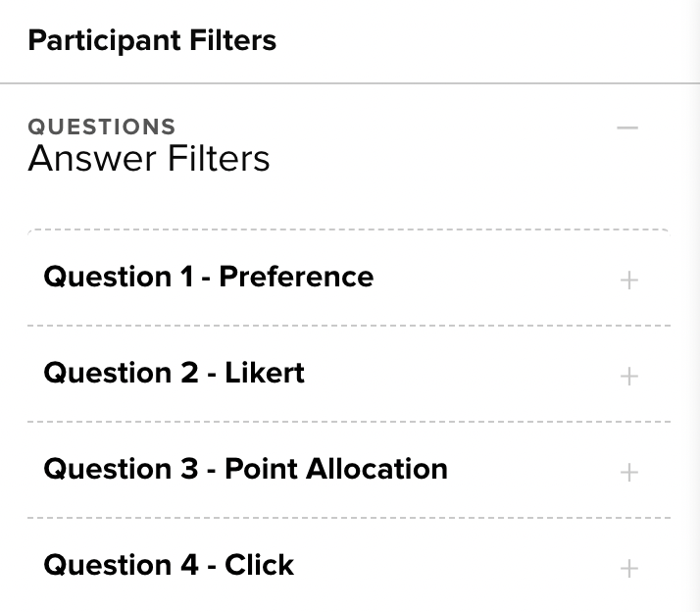700x612 pixels.
Task: Click the plus icon beside Question 1 - Preference
Action: point(629,280)
